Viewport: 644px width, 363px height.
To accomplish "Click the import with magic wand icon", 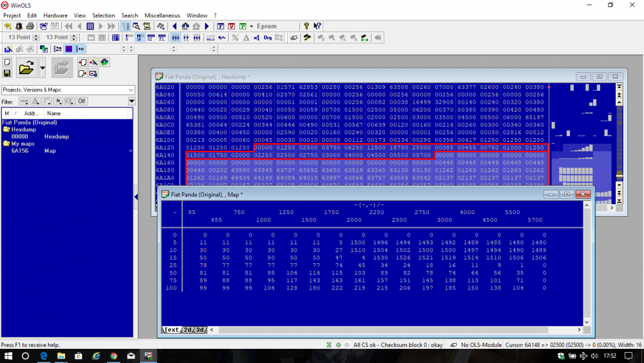I will pos(93,63).
